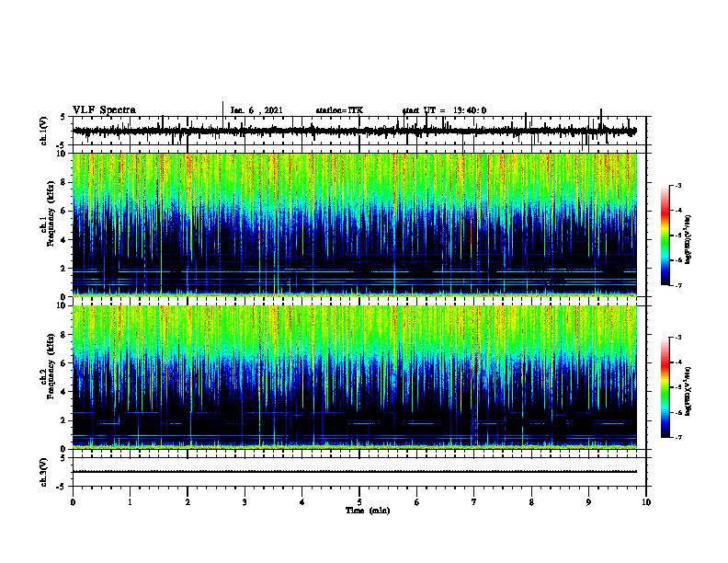This screenshot has height=563, width=728.
Task: Click the ch.1 voltage waveform trace
Action: point(355,132)
